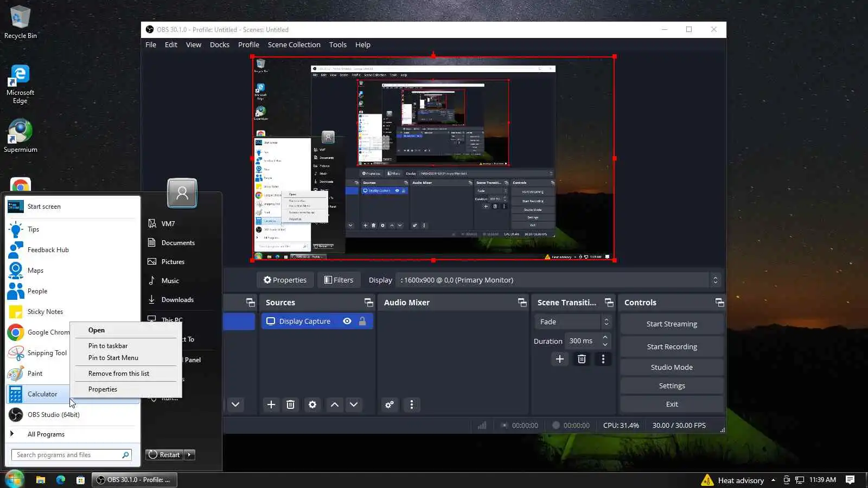Remove the selected source with the trash icon
This screenshot has width=868, height=488.
(x=291, y=404)
